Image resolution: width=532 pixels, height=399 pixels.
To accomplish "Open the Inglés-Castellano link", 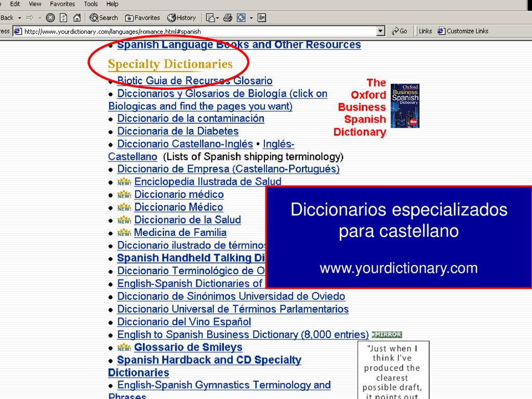I will 278,144.
